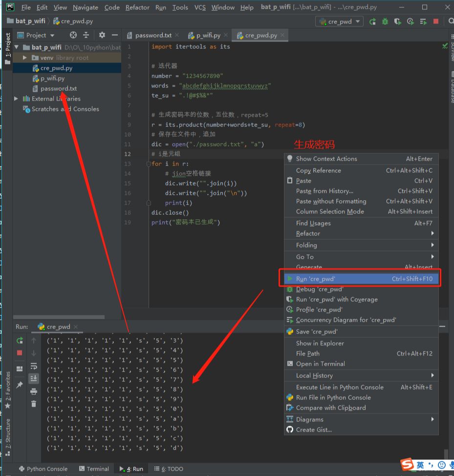Stop the process in the Run panel

[x=20, y=353]
